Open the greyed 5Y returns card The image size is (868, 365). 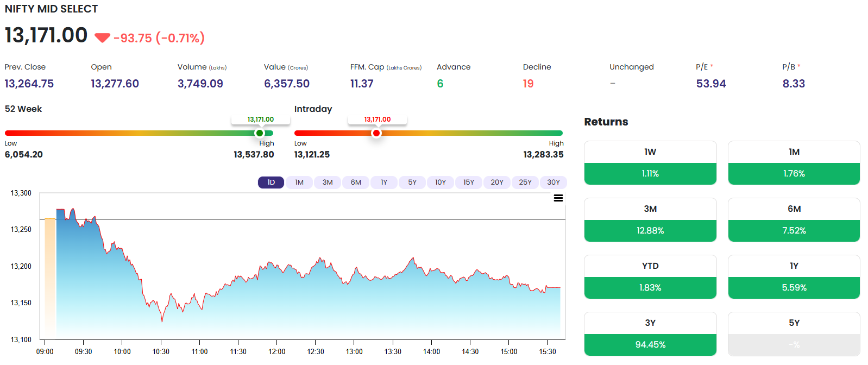click(x=794, y=334)
